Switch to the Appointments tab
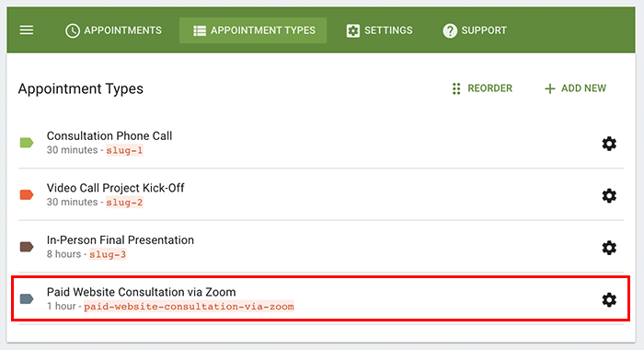 (x=113, y=30)
